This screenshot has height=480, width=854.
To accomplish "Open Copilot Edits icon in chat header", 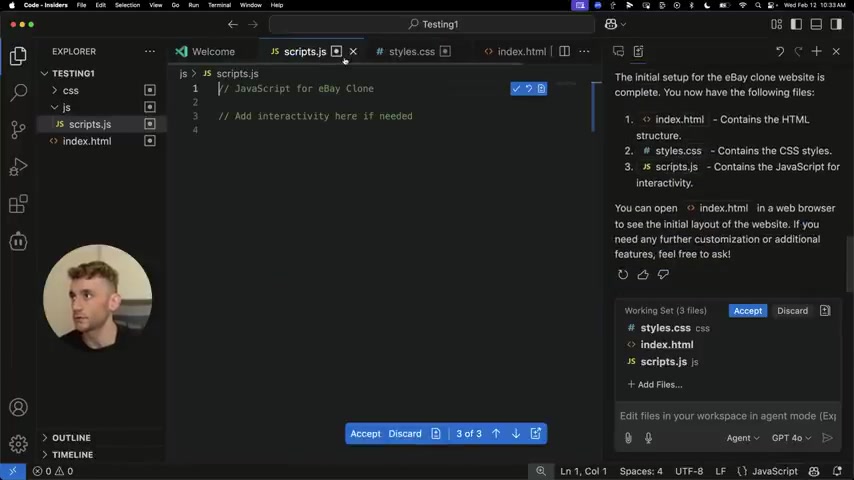I will (638, 52).
